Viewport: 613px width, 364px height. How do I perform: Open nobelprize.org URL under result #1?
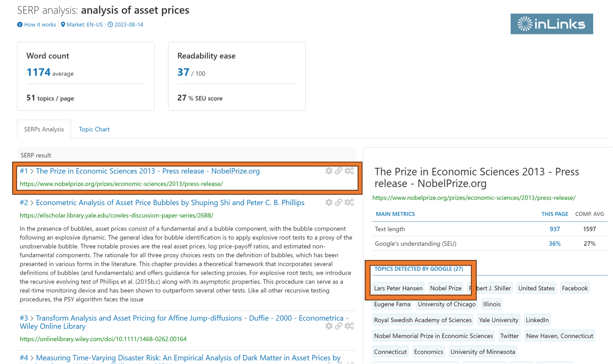tap(121, 184)
